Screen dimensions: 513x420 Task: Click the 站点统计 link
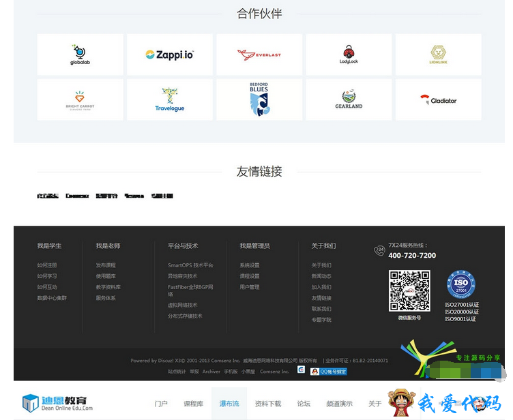coord(177,372)
